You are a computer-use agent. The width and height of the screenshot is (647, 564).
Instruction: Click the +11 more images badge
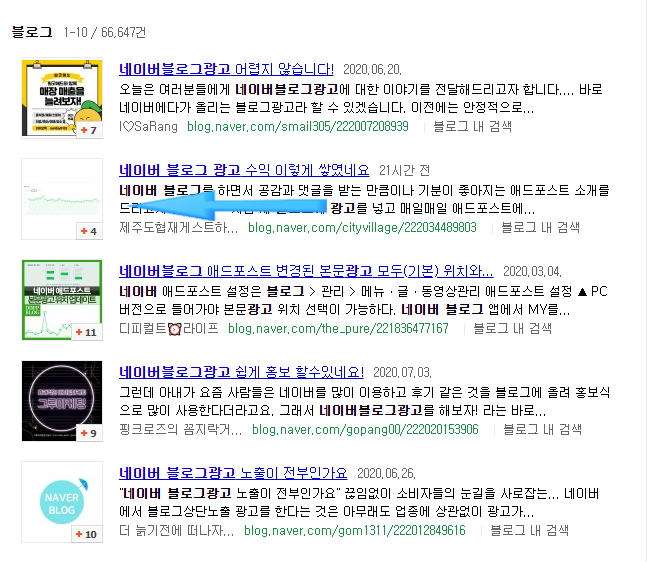[87, 333]
